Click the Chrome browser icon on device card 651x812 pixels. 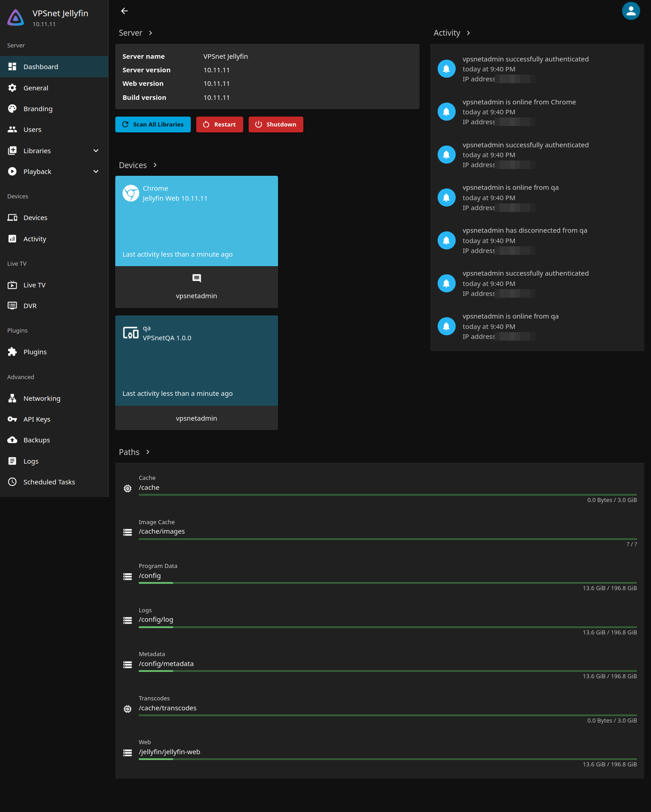131,193
